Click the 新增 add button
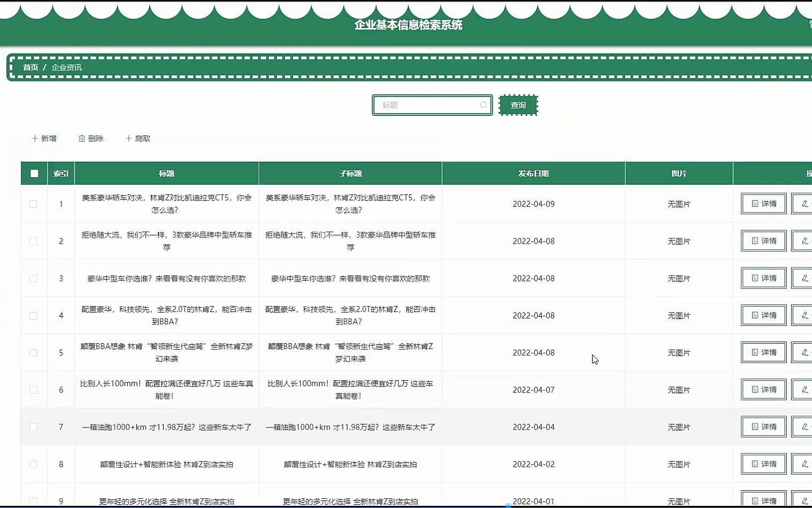Viewport: 812px width, 508px height. 44,139
